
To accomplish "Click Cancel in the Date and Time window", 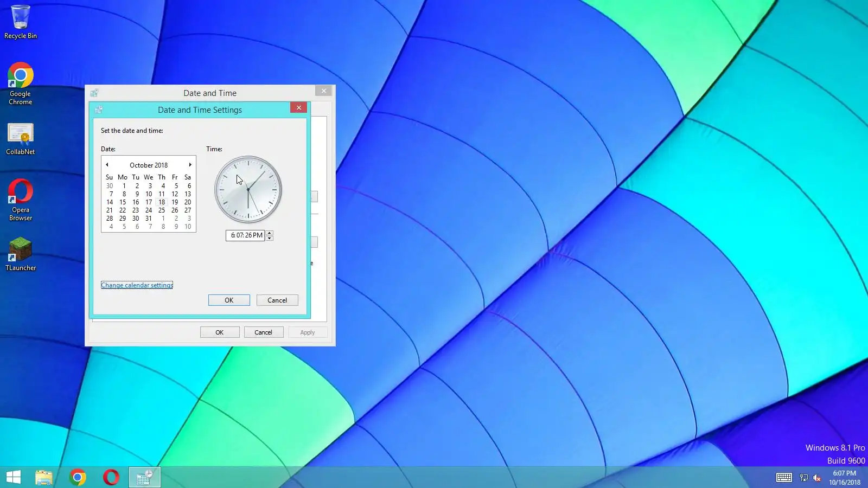I will click(x=264, y=332).
